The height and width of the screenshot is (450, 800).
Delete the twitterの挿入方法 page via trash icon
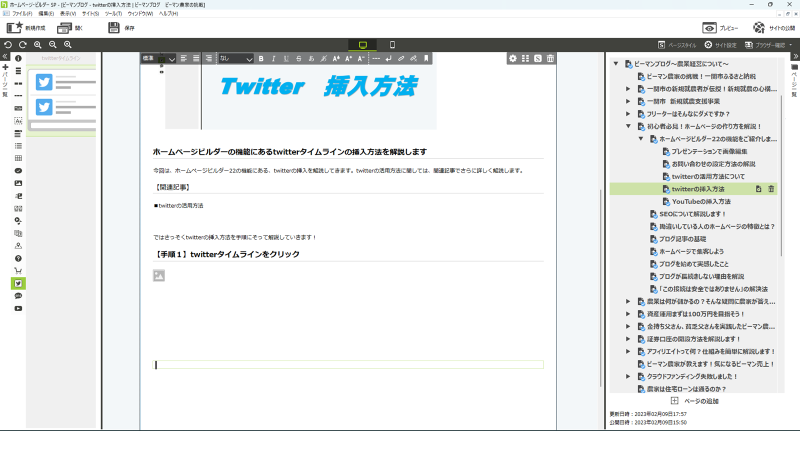click(x=771, y=188)
